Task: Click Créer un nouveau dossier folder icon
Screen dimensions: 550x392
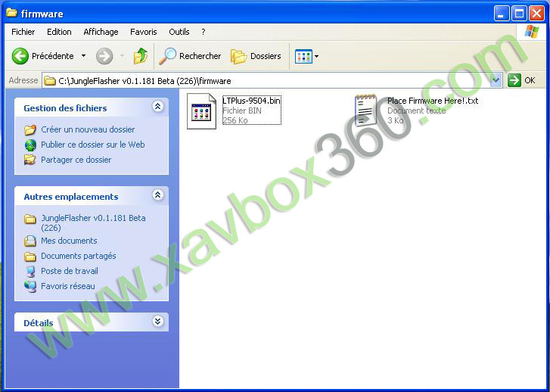Action: coord(30,130)
